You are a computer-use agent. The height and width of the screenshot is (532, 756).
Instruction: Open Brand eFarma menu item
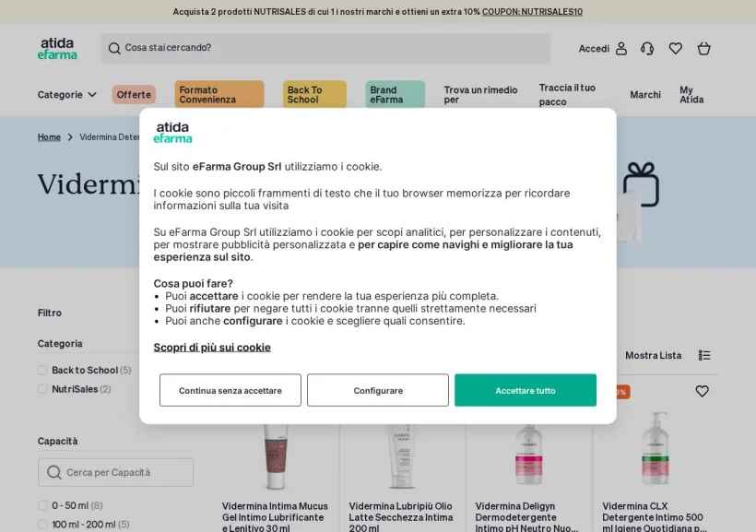click(x=395, y=95)
